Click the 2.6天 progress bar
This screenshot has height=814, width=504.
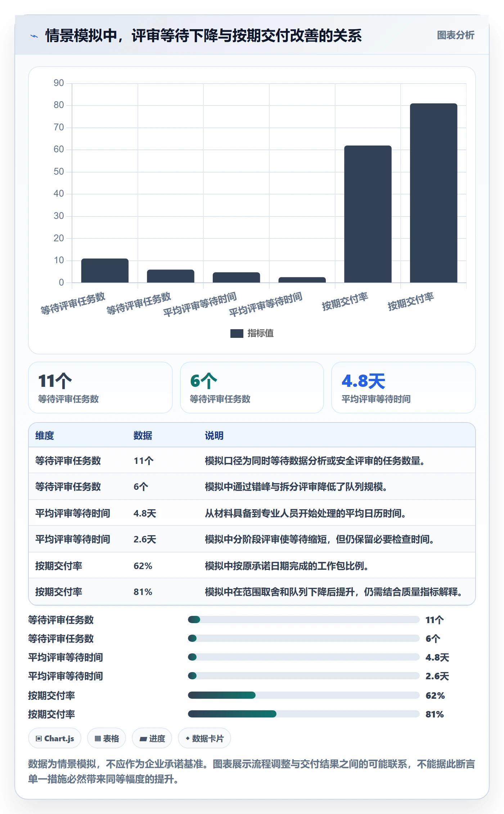click(303, 676)
